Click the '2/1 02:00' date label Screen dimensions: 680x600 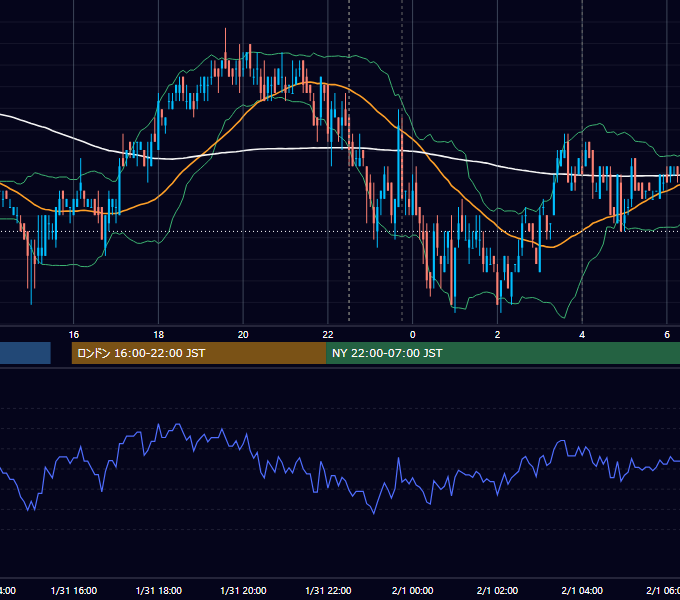pyautogui.click(x=497, y=590)
